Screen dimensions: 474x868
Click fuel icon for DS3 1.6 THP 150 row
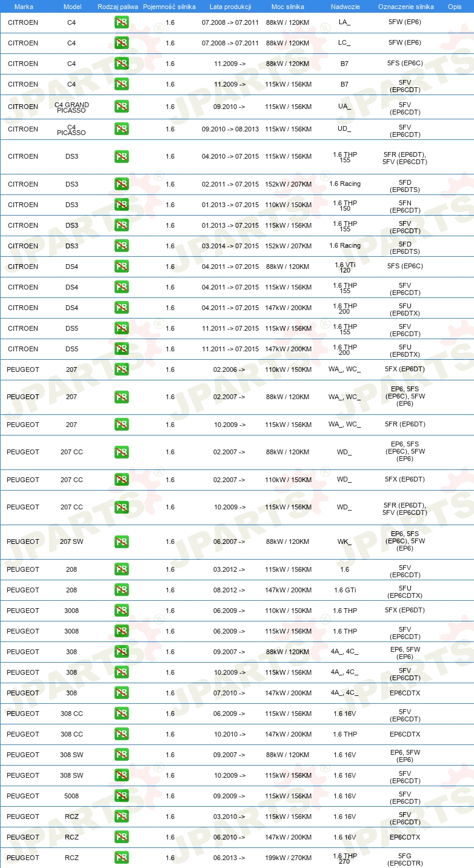[122, 205]
